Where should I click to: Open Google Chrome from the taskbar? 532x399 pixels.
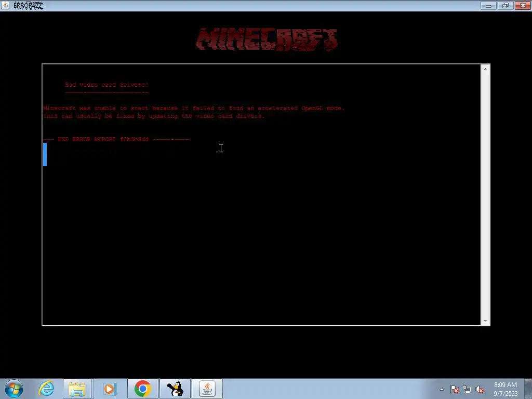pyautogui.click(x=142, y=389)
